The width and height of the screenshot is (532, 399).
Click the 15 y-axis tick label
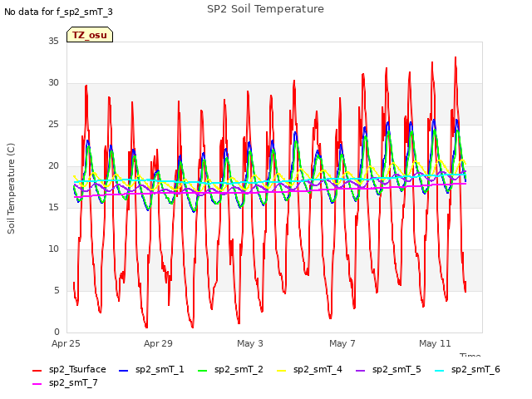pos(53,207)
